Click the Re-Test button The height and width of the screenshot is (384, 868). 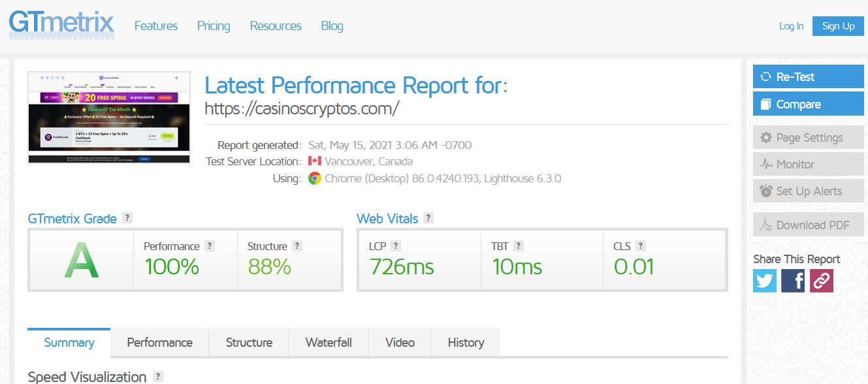(808, 76)
